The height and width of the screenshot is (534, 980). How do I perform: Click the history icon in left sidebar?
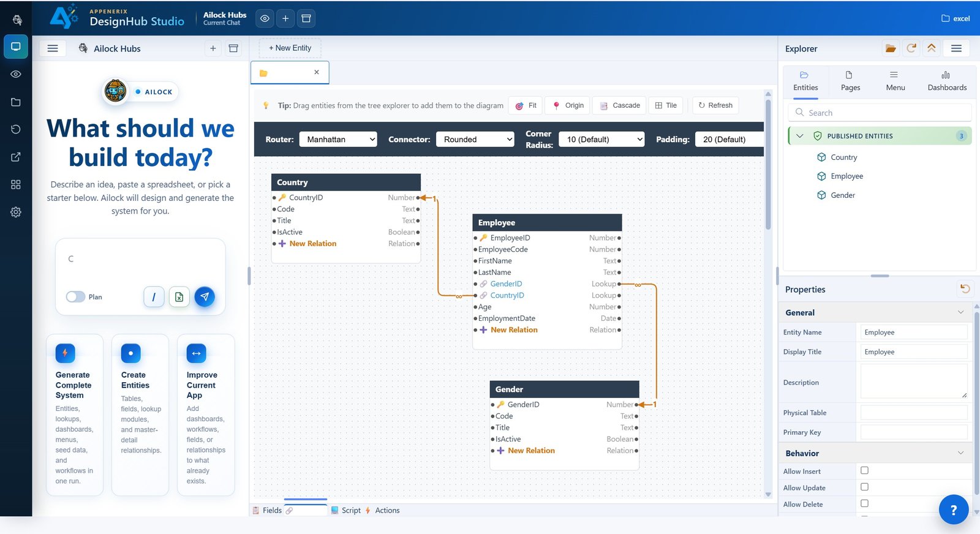pos(16,129)
